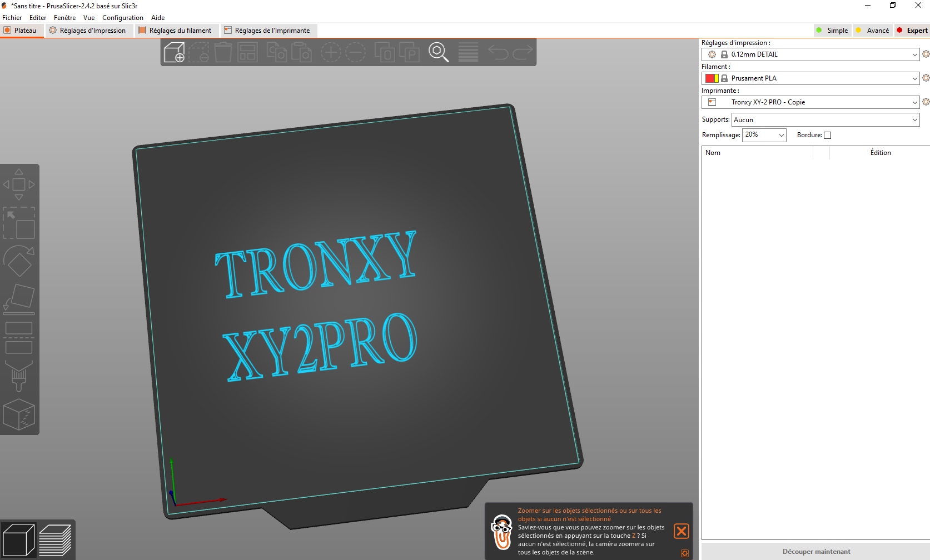The width and height of the screenshot is (930, 560).
Task: Switch to Avancé mode
Action: pos(872,31)
